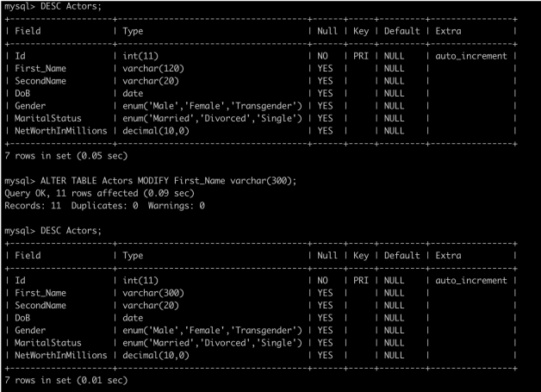541x392 pixels.
Task: Select PRI key value in first table
Action: click(x=361, y=56)
